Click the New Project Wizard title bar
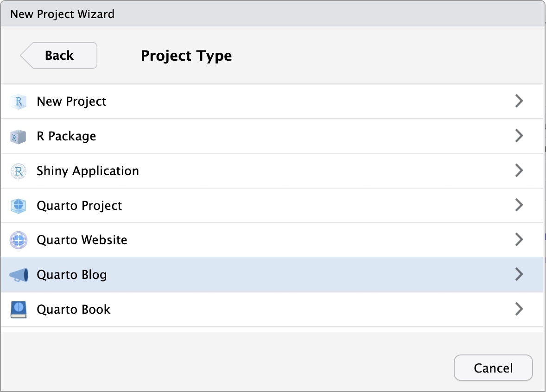The height and width of the screenshot is (392, 546). [273, 14]
